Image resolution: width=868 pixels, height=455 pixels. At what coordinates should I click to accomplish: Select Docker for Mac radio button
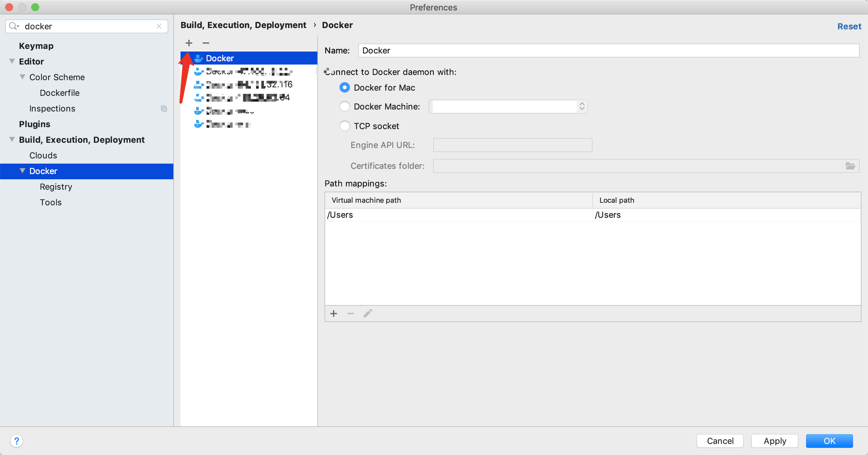pos(344,88)
